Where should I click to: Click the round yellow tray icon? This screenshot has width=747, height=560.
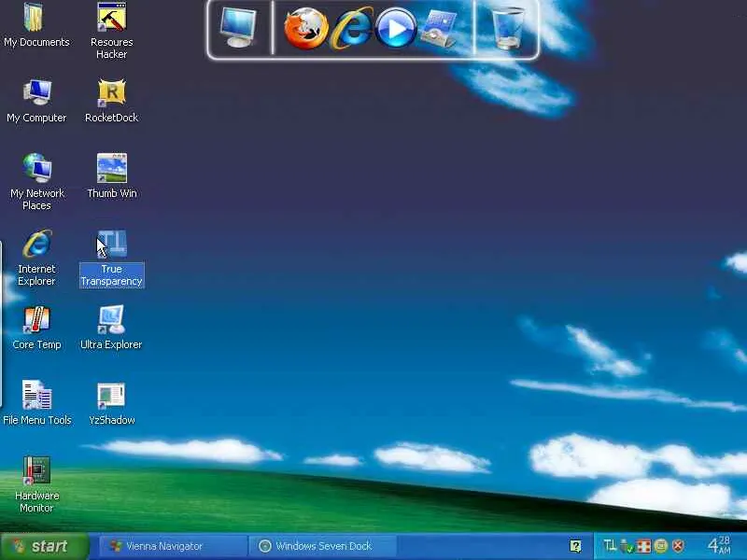point(661,546)
